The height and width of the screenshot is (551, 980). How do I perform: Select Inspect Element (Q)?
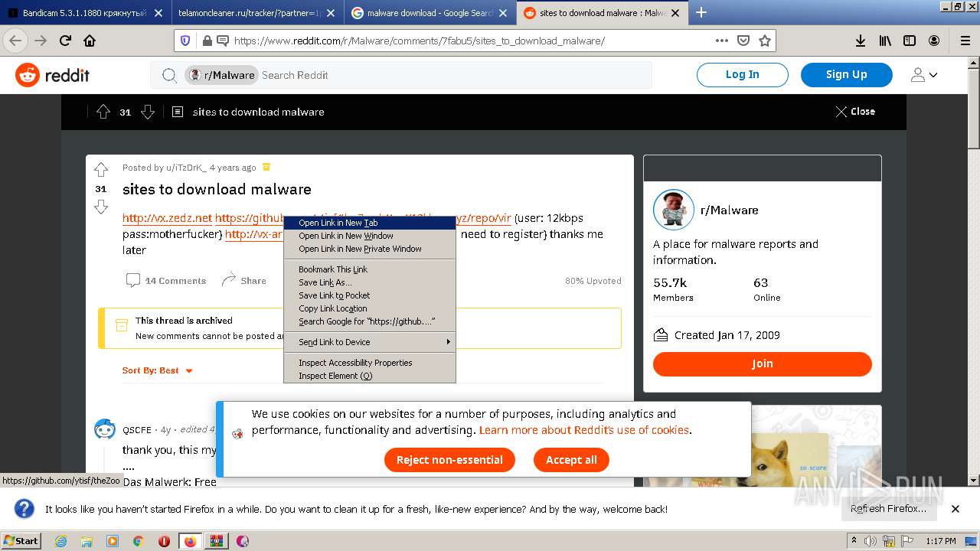click(370, 376)
